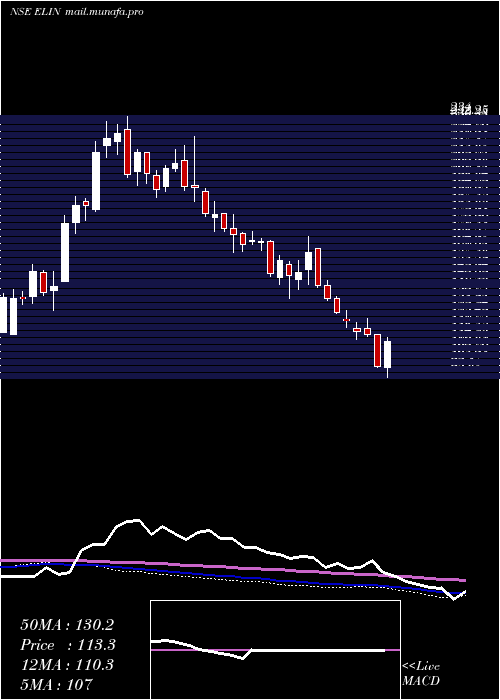500x700 pixels.
Task: Click the 5MA : 107 label
Action: click(x=56, y=684)
